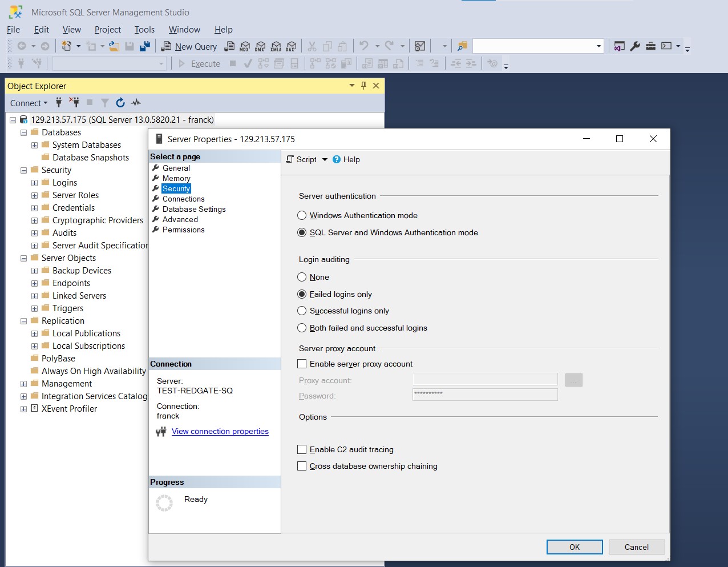Expand the Server Roles node
Viewport: 728px width, 567px height.
pos(34,195)
